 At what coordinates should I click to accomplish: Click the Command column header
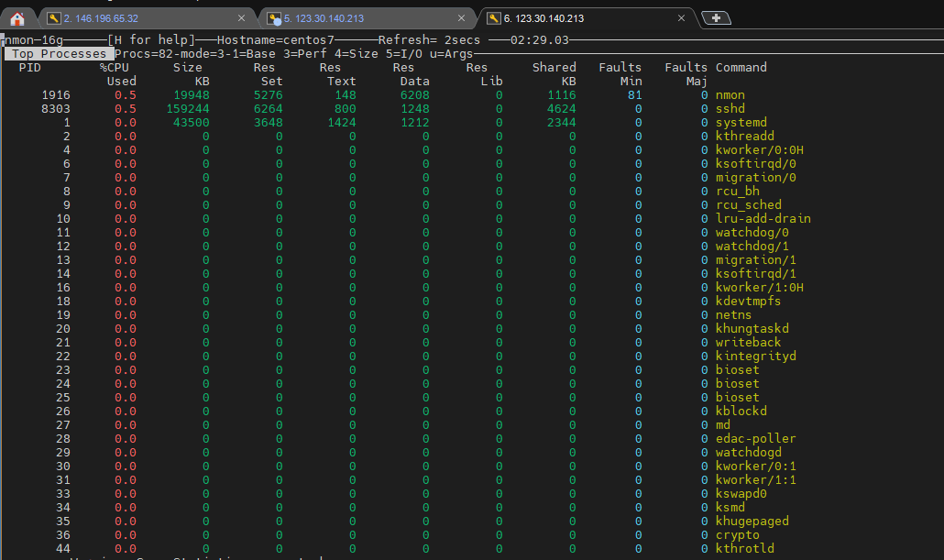pyautogui.click(x=741, y=68)
